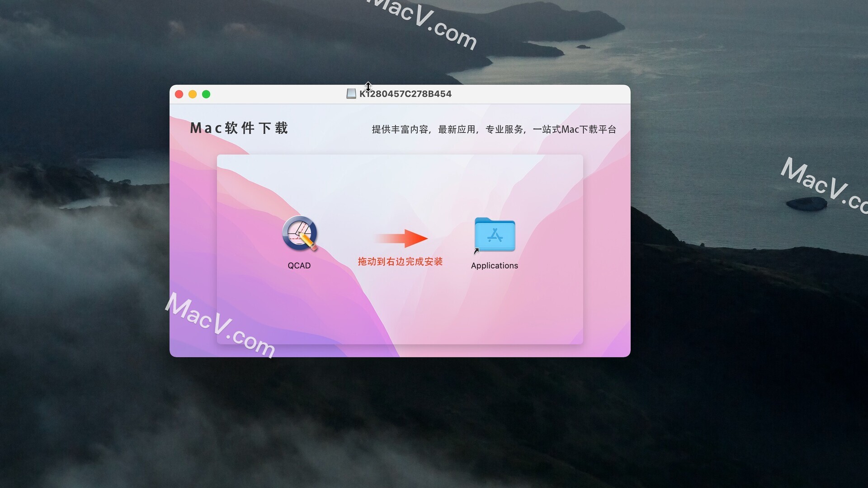Click the yellow minimize button
This screenshot has width=868, height=488.
point(192,94)
